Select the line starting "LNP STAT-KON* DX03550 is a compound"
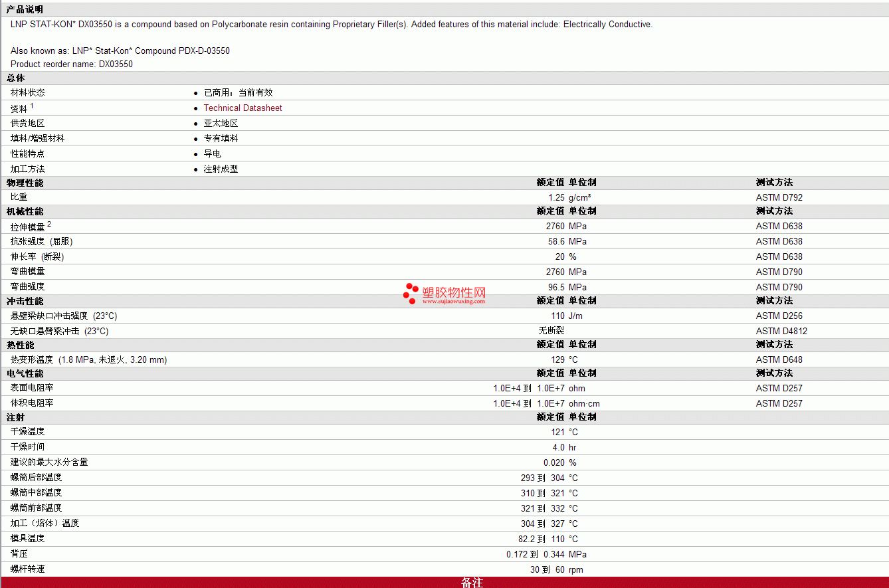The height and width of the screenshot is (588, 889). click(332, 25)
